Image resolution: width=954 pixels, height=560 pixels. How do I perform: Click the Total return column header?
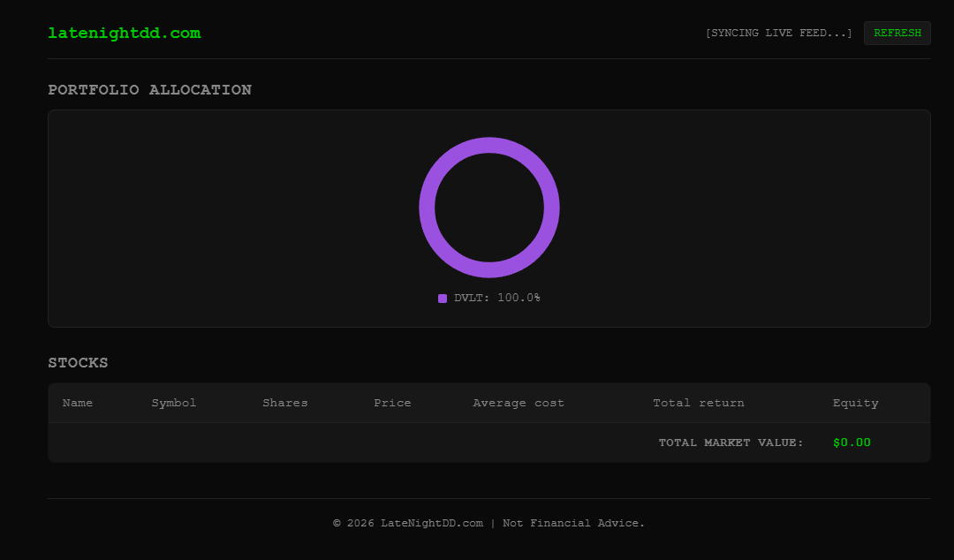point(699,403)
